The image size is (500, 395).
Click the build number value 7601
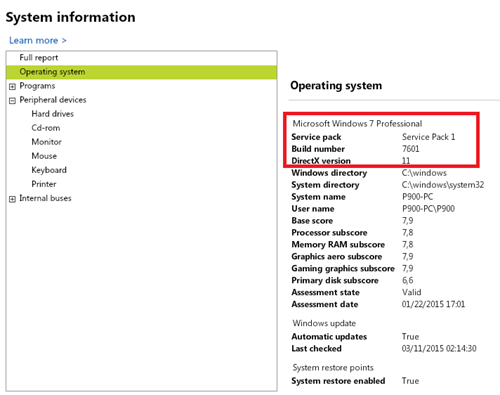click(x=411, y=149)
